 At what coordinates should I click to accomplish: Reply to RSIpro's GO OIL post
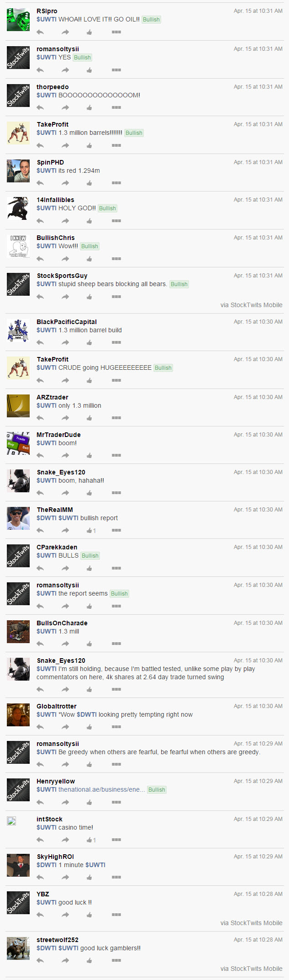click(40, 32)
